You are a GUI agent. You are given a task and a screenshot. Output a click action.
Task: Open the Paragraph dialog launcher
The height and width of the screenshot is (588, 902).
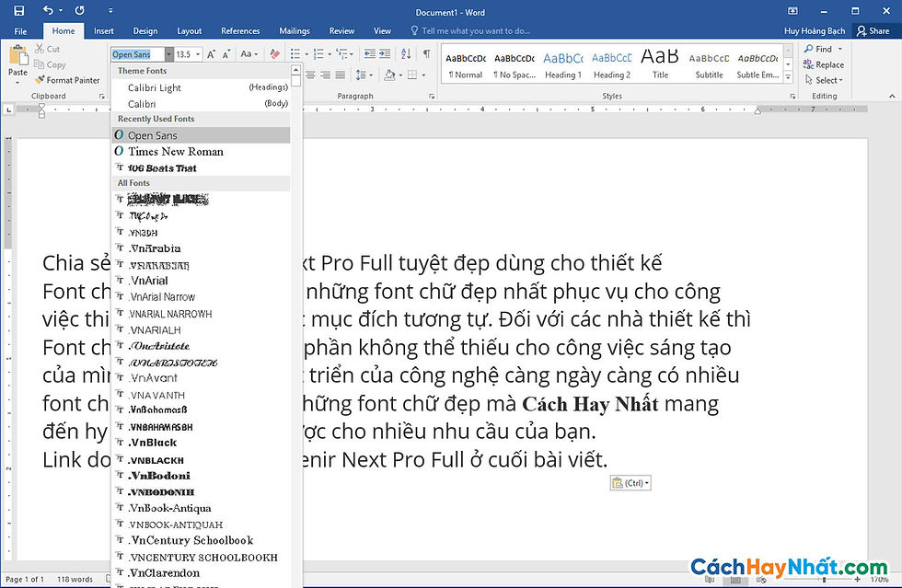(x=432, y=96)
